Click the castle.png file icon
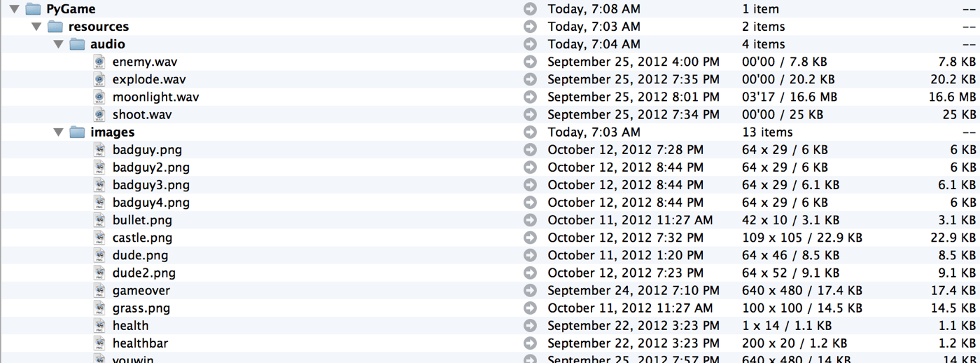This screenshot has width=980, height=363. pos(100,238)
